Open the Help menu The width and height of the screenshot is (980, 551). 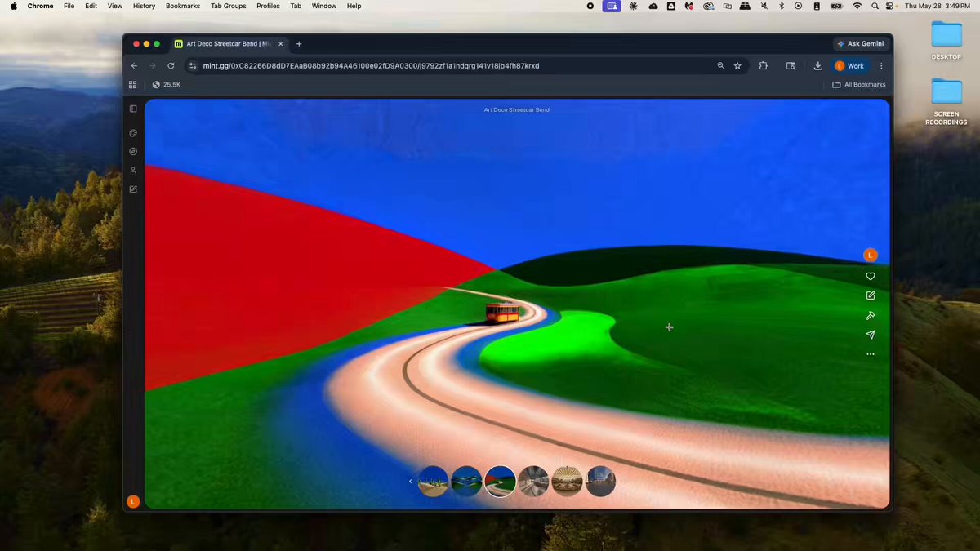point(354,6)
